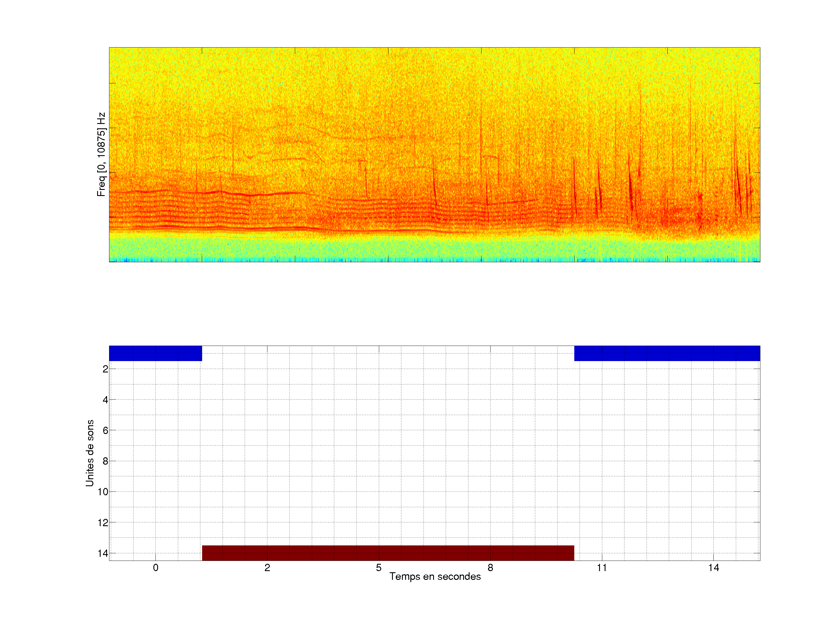Click x-axis tick label 2
Screen dimensions: 840x630
point(267,568)
